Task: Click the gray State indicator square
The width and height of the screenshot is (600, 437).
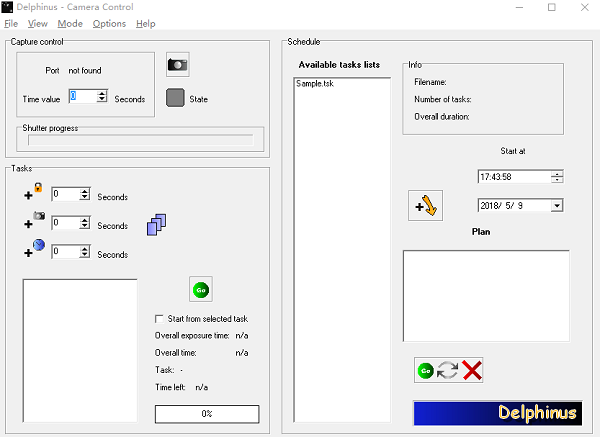Action: [176, 99]
